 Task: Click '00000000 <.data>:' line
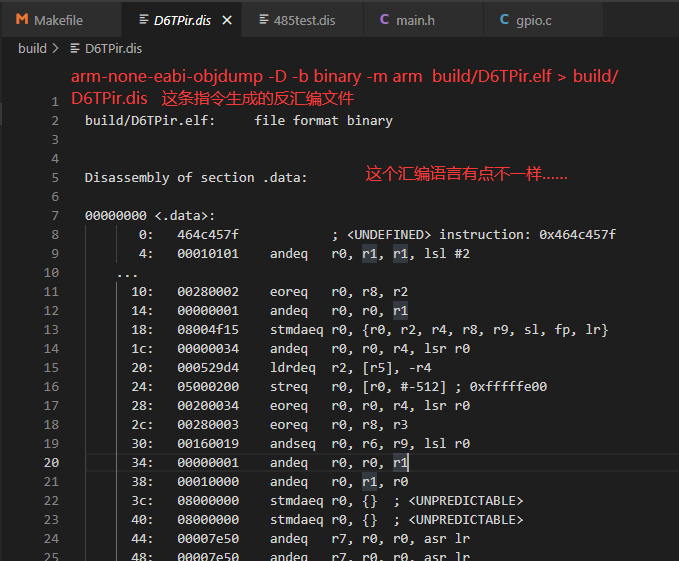pos(150,216)
